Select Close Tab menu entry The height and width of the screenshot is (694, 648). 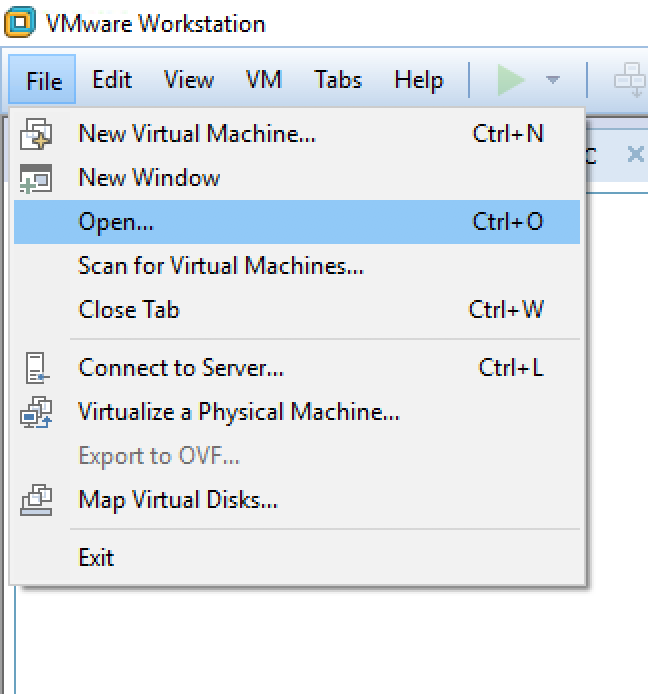pyautogui.click(x=129, y=310)
